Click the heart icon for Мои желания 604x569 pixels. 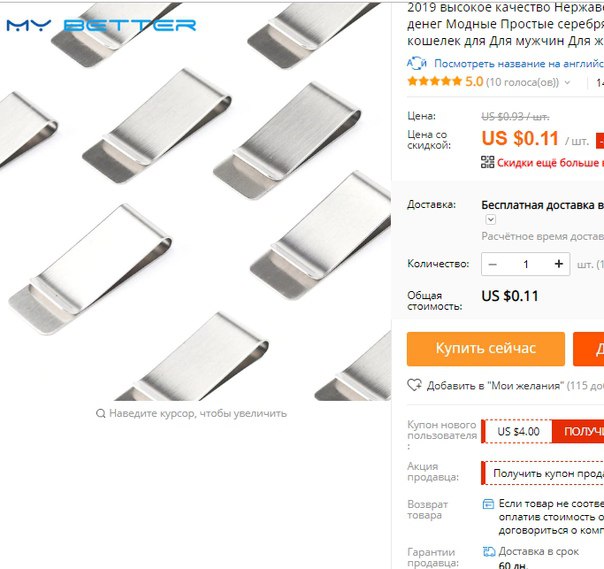(414, 385)
